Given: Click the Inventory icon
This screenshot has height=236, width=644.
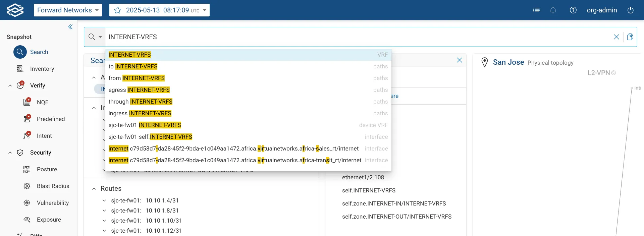Looking at the screenshot, I should [x=20, y=69].
